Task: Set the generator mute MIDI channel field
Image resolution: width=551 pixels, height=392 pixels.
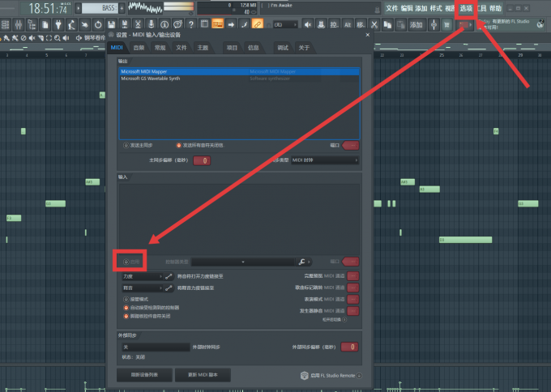Action: pyautogui.click(x=353, y=311)
